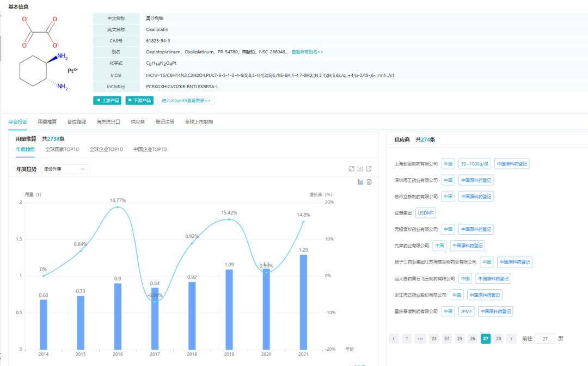588x366 pixels.
Task: Click the open-in-new-window export icon
Action: (x=369, y=169)
